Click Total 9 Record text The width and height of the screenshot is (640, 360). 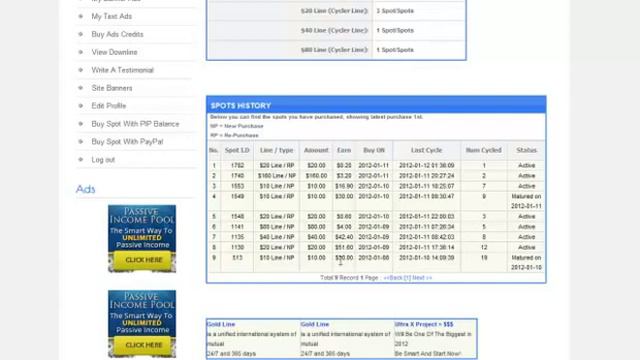click(x=339, y=278)
